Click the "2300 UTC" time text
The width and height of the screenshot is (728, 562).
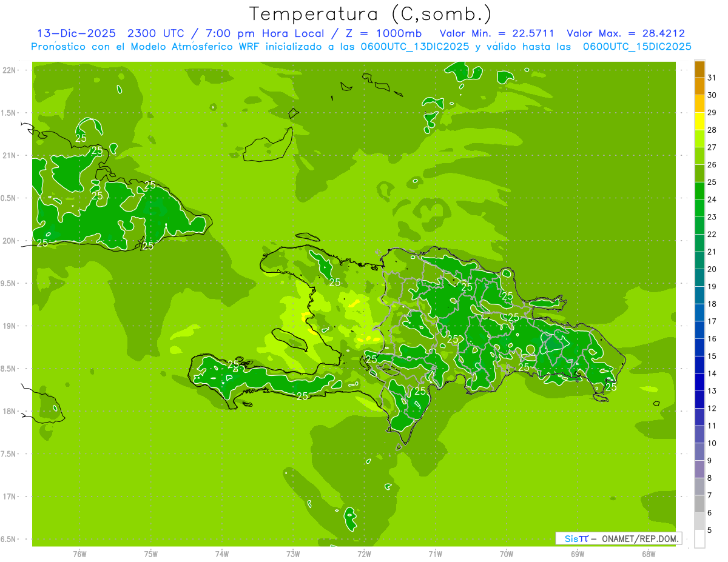155,33
